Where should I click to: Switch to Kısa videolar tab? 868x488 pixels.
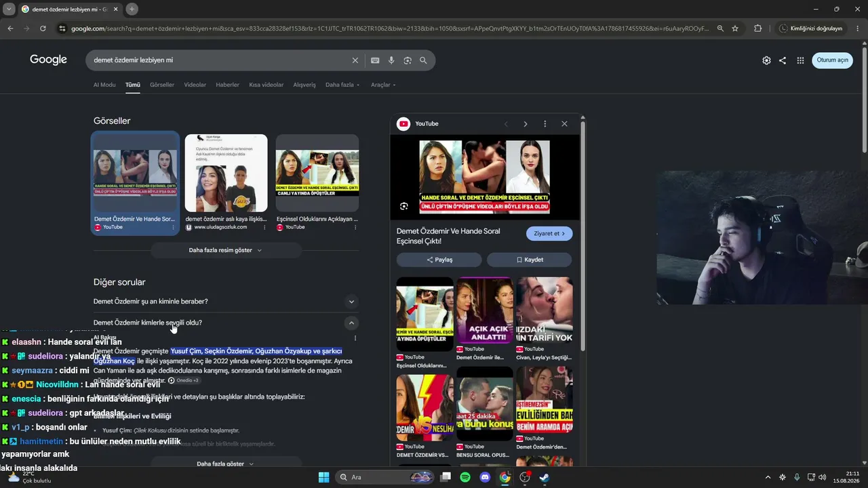267,85
